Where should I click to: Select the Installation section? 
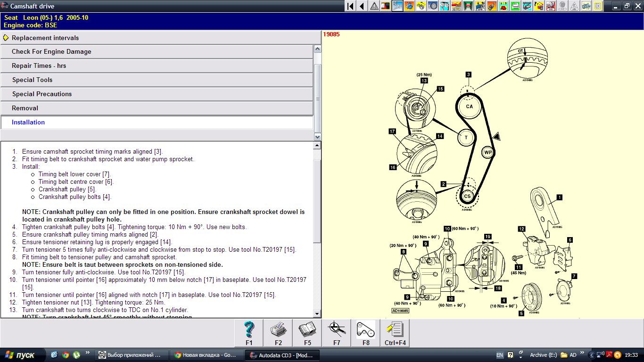(157, 123)
